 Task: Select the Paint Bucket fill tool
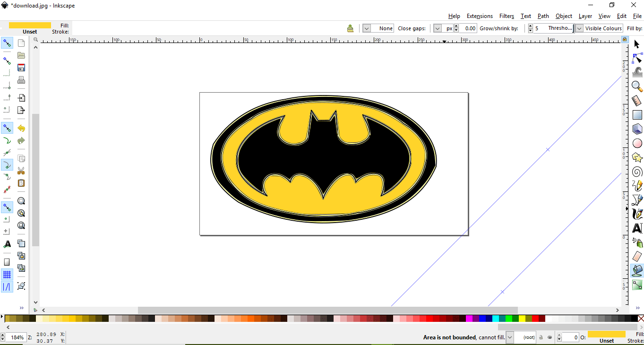pyautogui.click(x=637, y=270)
